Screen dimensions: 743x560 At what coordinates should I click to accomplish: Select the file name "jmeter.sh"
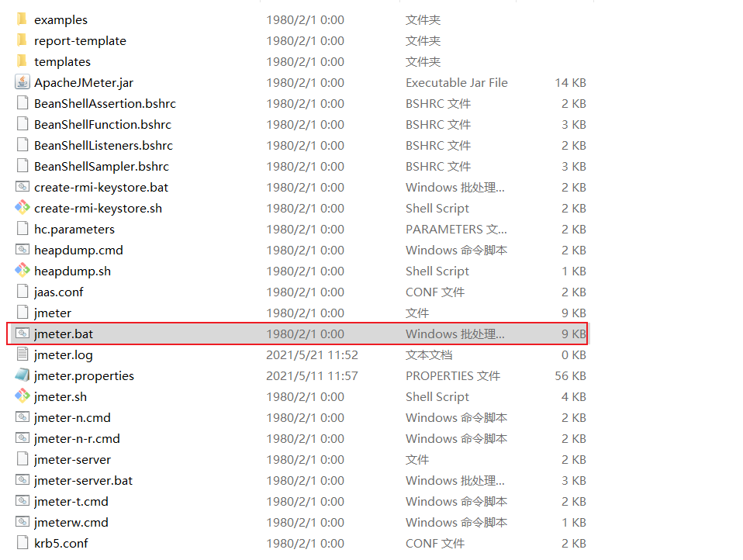click(60, 396)
